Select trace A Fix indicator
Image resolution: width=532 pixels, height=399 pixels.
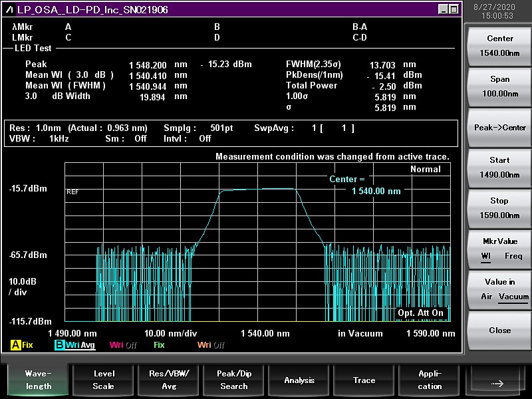point(22,345)
